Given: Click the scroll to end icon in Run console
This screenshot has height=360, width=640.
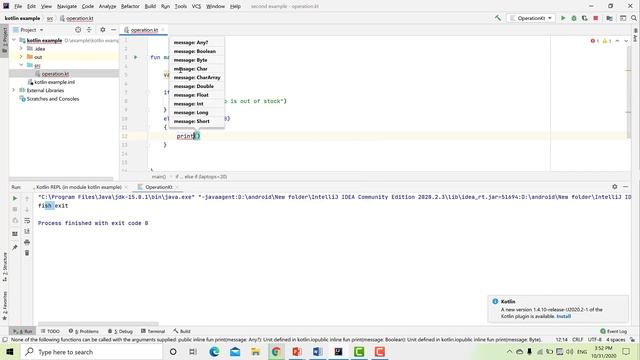Looking at the screenshot, I should click(27, 231).
